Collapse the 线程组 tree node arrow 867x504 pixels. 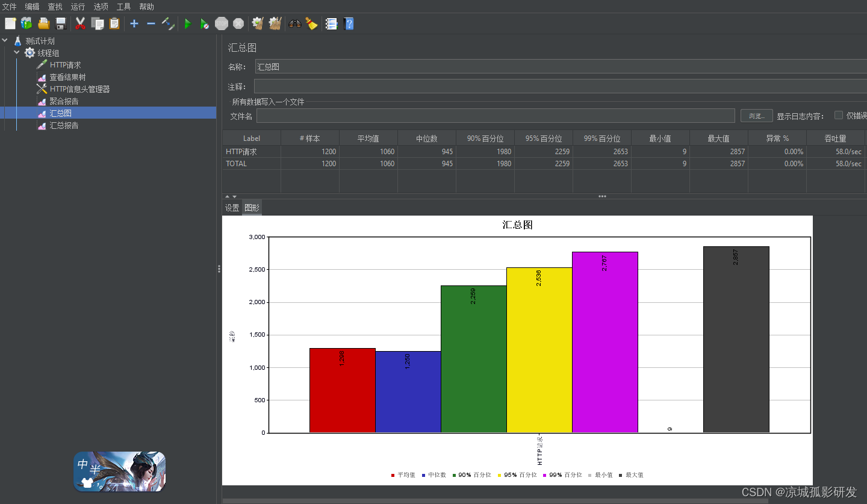[x=17, y=53]
